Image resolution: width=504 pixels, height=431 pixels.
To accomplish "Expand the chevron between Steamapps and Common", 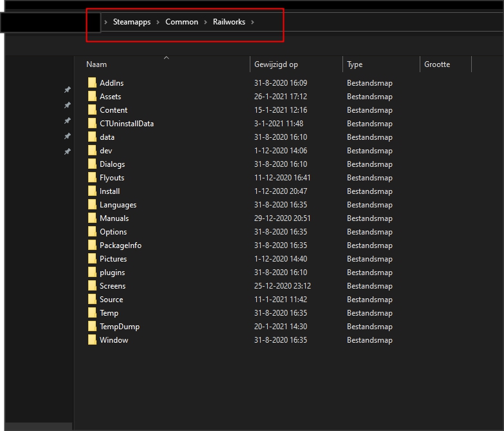I will pyautogui.click(x=158, y=22).
